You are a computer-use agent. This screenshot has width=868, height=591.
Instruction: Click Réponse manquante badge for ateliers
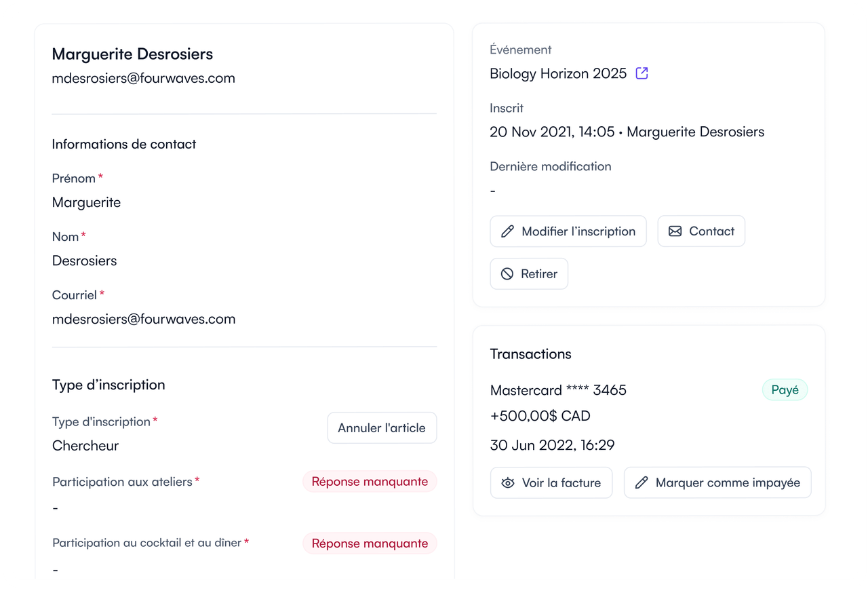coord(370,482)
